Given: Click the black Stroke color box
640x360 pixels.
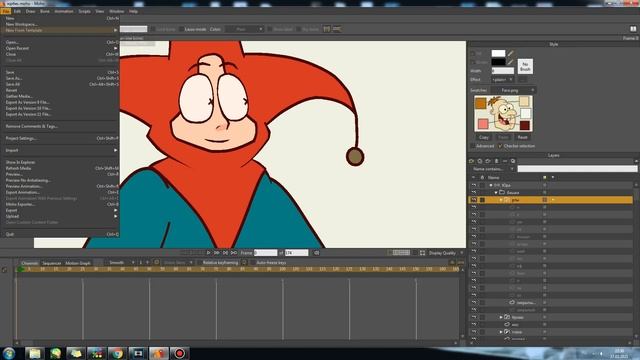Looking at the screenshot, I should [x=498, y=62].
